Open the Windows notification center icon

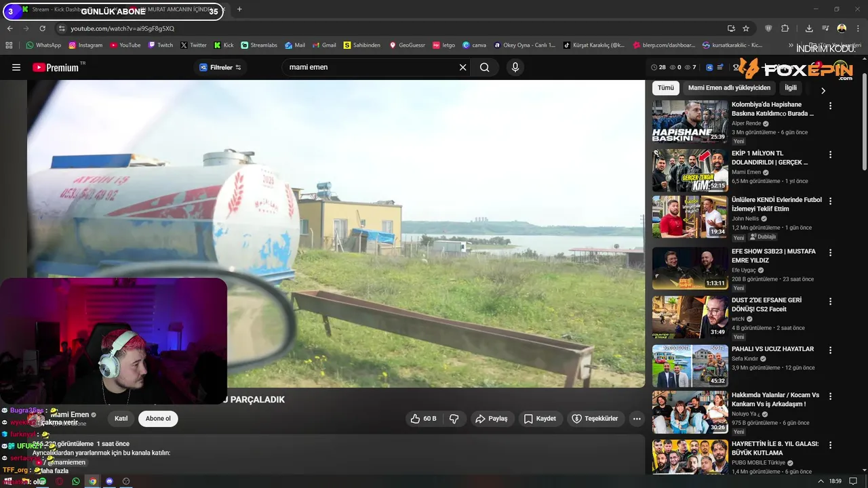pos(854,481)
